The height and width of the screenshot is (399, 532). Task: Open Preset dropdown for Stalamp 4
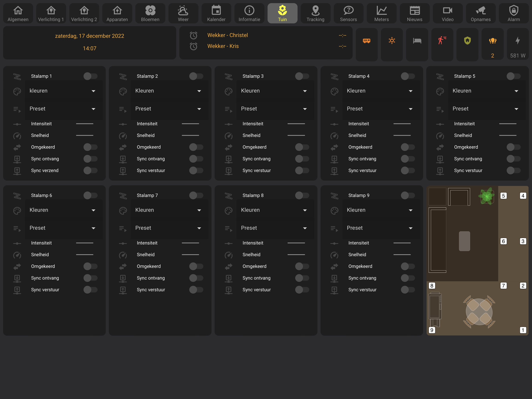point(381,109)
